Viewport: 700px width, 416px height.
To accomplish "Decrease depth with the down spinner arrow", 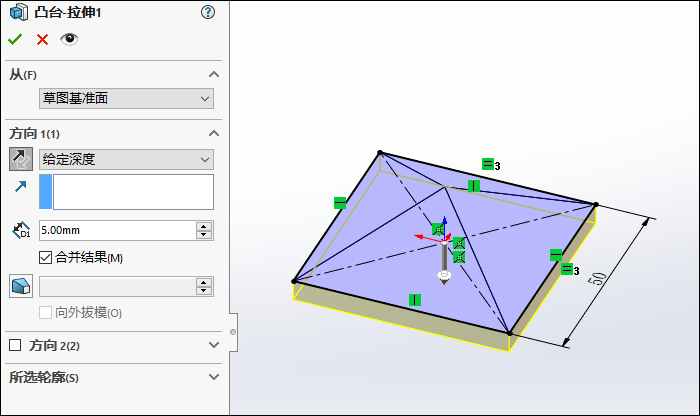I will click(x=204, y=235).
